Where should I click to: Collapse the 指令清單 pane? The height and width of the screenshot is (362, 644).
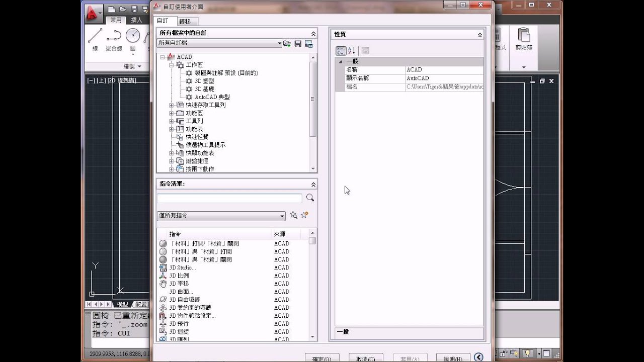[x=313, y=185]
